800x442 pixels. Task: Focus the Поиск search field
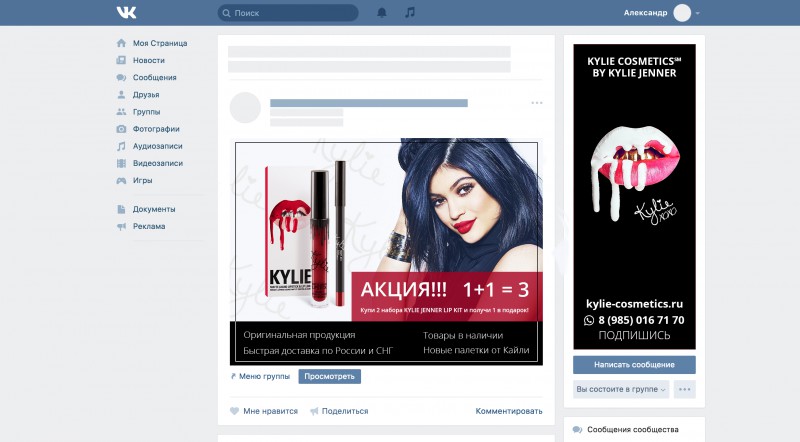288,13
